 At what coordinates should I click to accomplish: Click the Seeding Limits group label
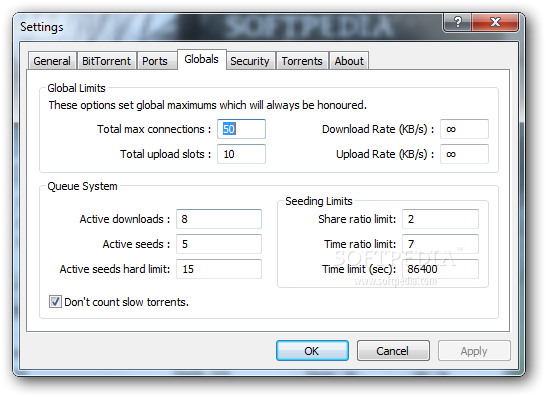[x=319, y=201]
